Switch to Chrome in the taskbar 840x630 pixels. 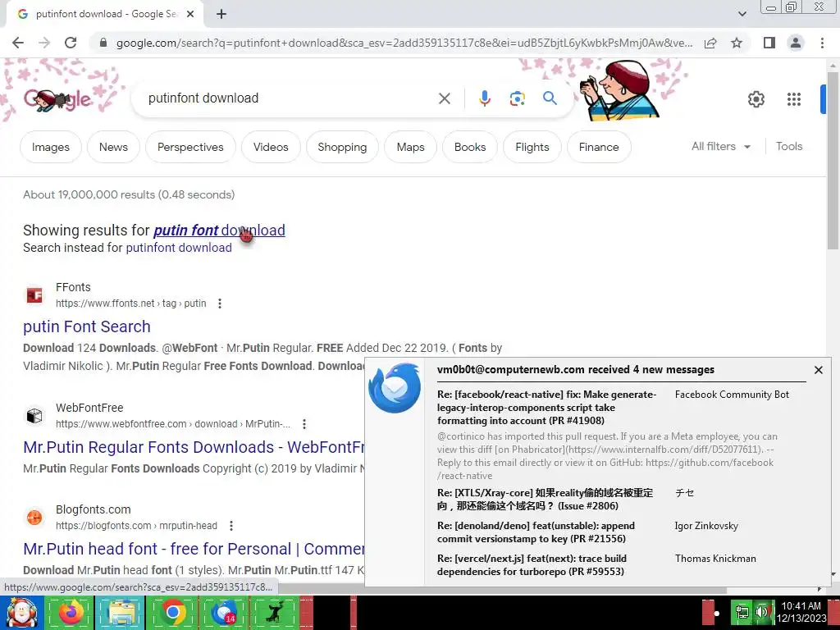[x=172, y=612]
